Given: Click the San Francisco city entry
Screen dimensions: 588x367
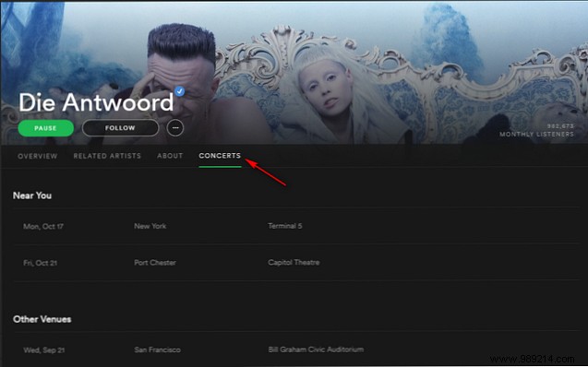Looking at the screenshot, I should coord(157,349).
